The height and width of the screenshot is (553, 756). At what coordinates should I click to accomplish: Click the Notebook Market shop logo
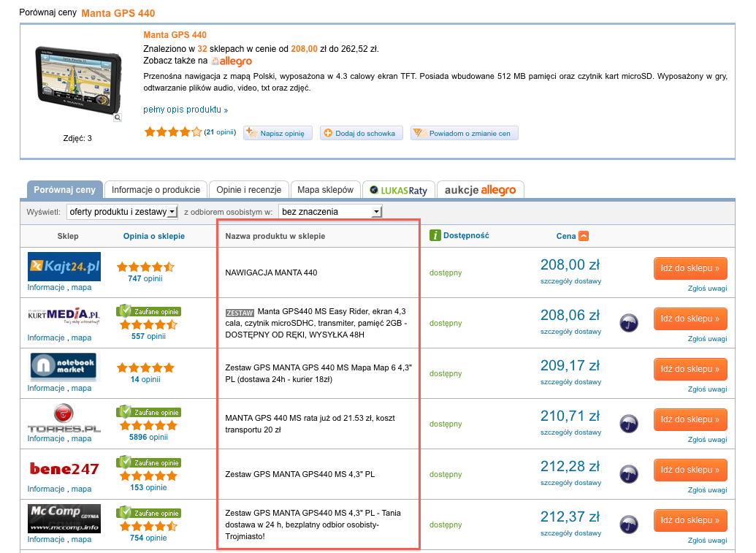63,367
